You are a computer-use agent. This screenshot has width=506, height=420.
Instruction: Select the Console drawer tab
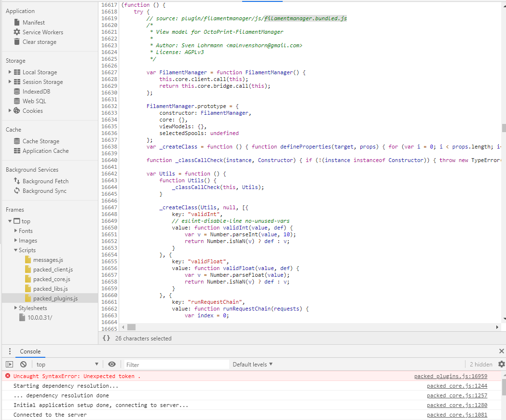point(30,352)
